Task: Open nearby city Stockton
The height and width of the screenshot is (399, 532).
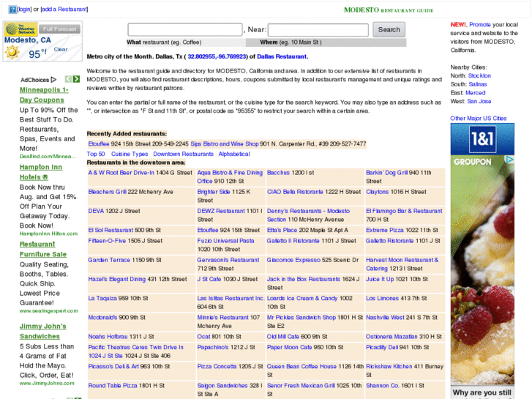Action: pyautogui.click(x=479, y=75)
